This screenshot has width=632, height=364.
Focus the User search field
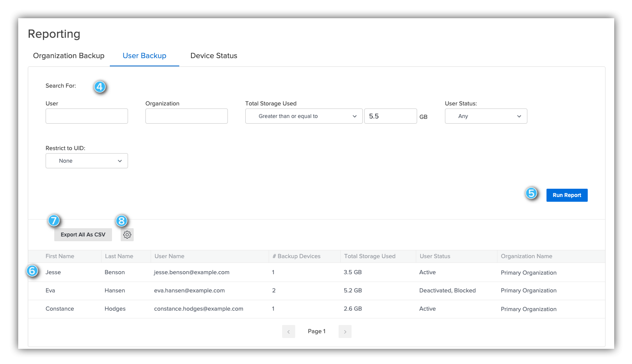click(87, 116)
